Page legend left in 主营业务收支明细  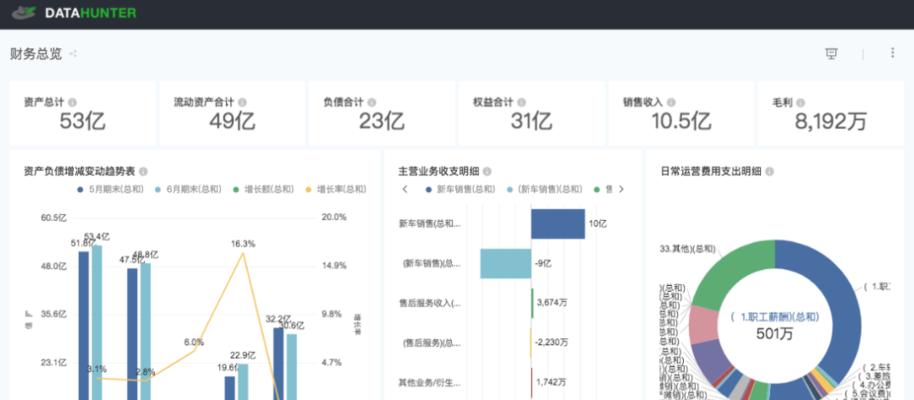pos(405,189)
